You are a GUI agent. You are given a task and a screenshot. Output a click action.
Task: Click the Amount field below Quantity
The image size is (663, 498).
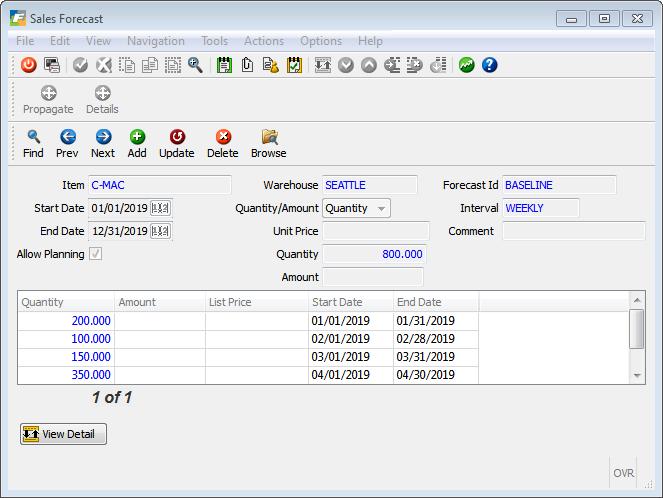tap(373, 277)
